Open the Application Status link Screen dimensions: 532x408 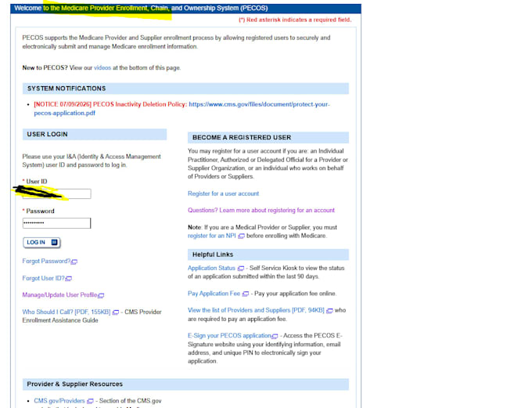coord(211,268)
